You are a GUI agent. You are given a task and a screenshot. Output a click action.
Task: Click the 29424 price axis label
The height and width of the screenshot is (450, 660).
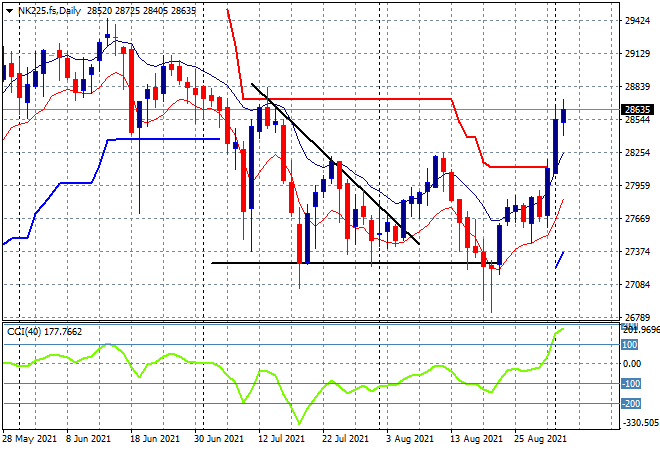pos(637,21)
